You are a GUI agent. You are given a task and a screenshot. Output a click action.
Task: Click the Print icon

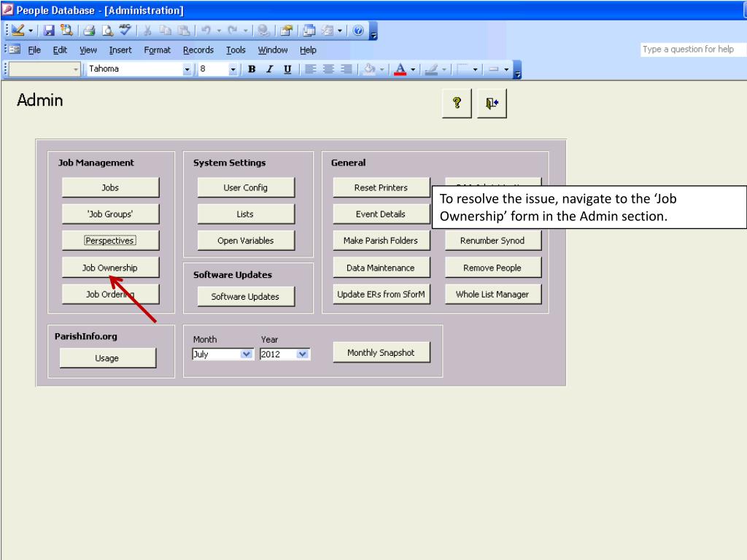(89, 31)
